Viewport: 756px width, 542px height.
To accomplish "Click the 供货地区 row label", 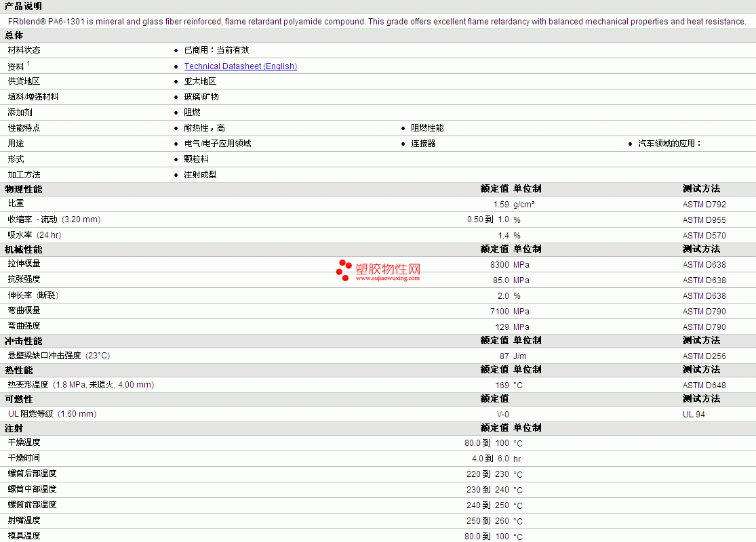I will point(24,81).
